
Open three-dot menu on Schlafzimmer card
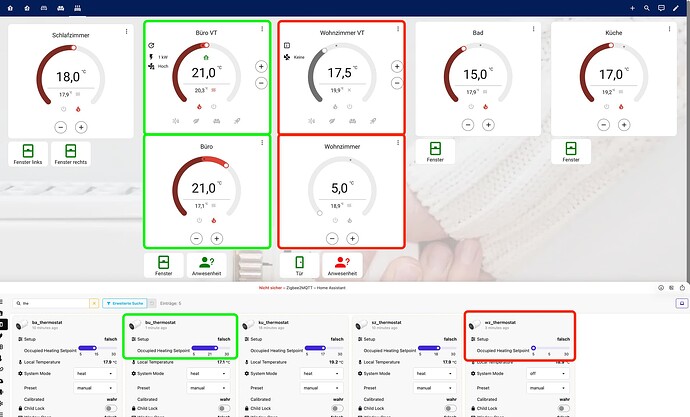126,32
